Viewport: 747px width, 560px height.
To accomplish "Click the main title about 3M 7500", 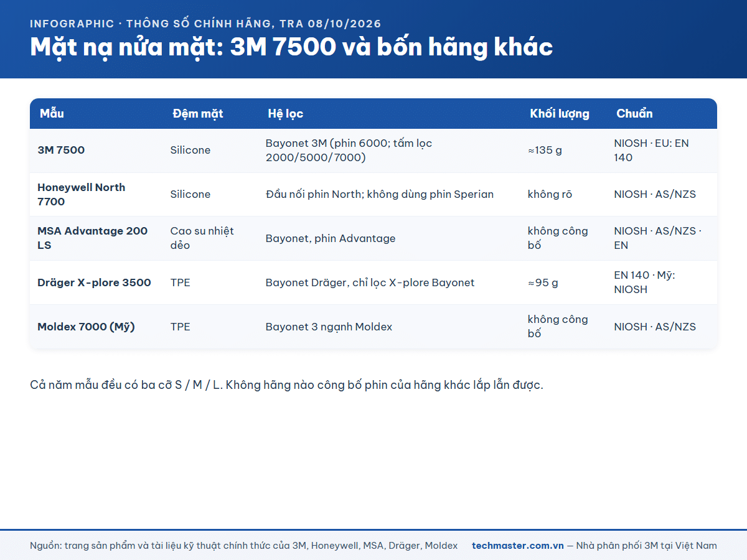I will click(x=291, y=47).
